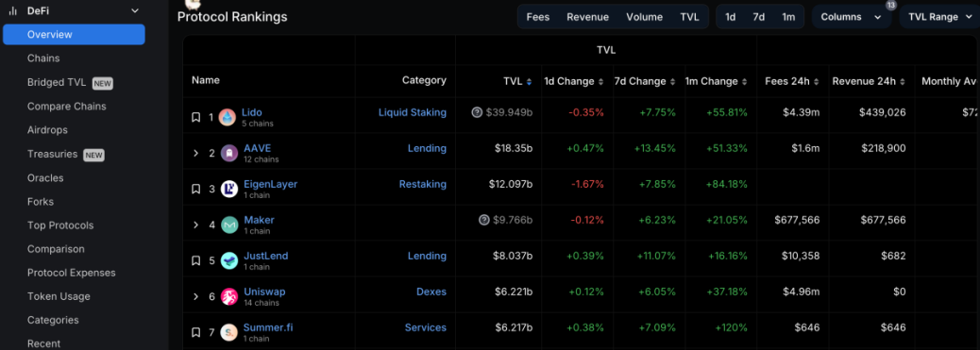Bookmark the JustLend protocol row
Screen dimensions: 980x350
195,260
